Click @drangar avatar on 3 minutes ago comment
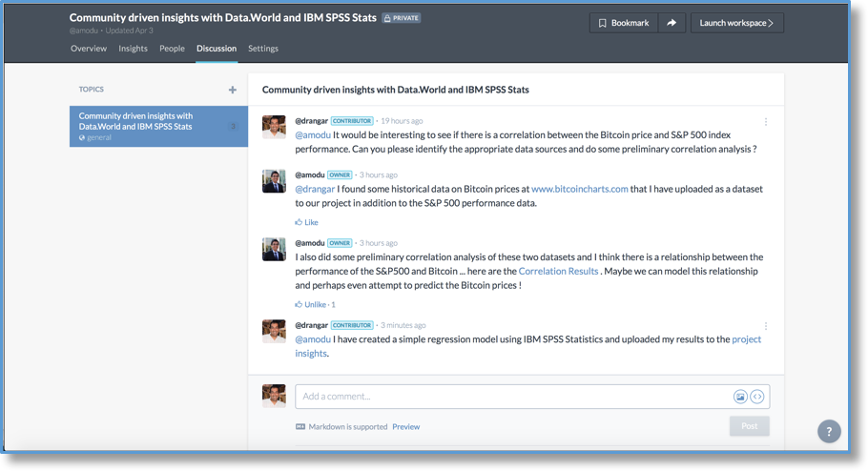868x471 pixels. [274, 331]
